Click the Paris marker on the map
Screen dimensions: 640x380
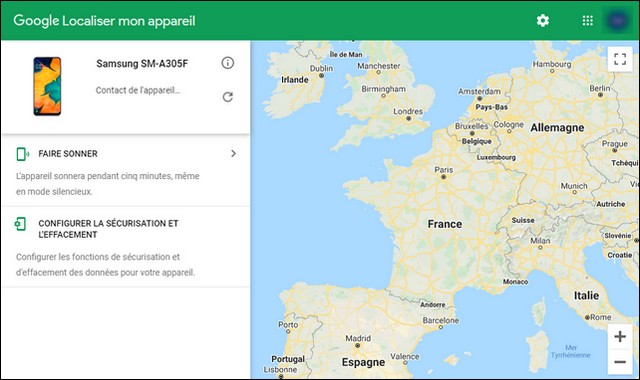tap(443, 177)
